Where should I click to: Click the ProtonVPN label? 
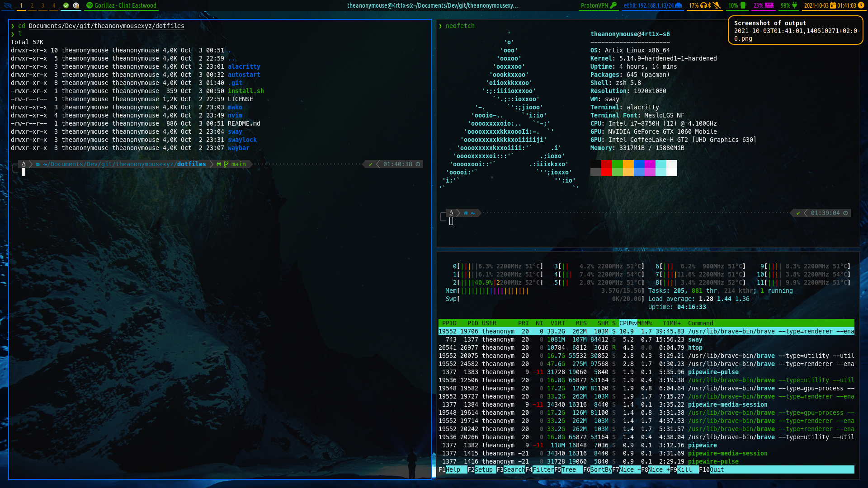click(594, 5)
